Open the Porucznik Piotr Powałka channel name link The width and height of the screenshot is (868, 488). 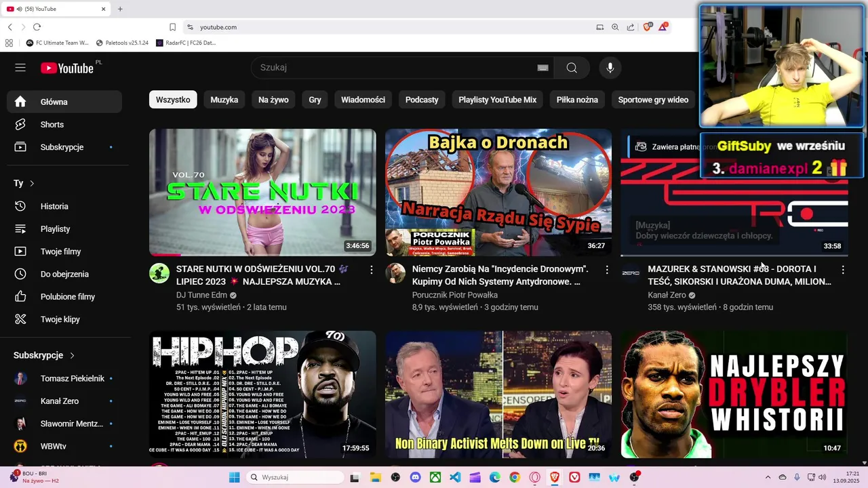click(455, 296)
